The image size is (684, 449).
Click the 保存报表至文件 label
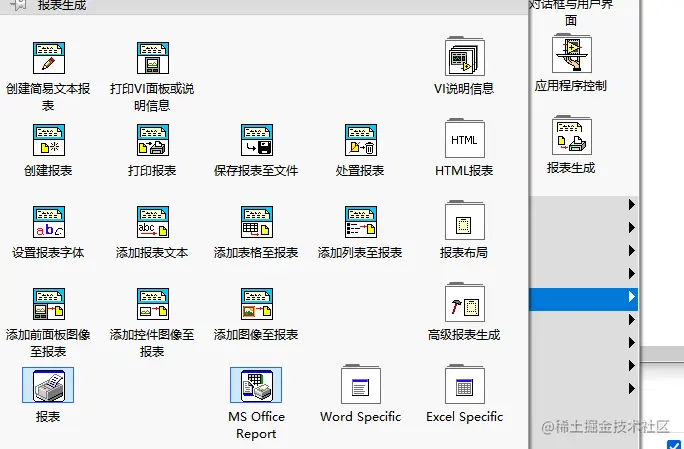coord(256,171)
